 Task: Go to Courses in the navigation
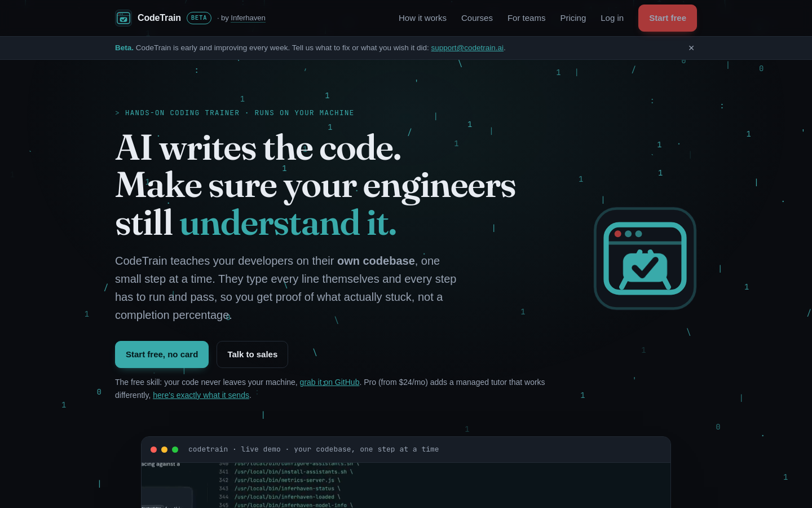pyautogui.click(x=477, y=18)
